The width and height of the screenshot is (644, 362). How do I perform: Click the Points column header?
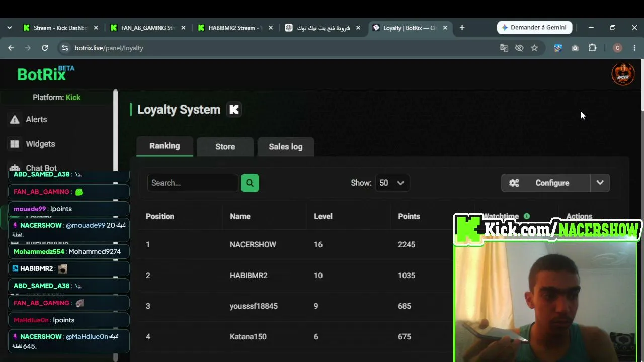tap(409, 216)
